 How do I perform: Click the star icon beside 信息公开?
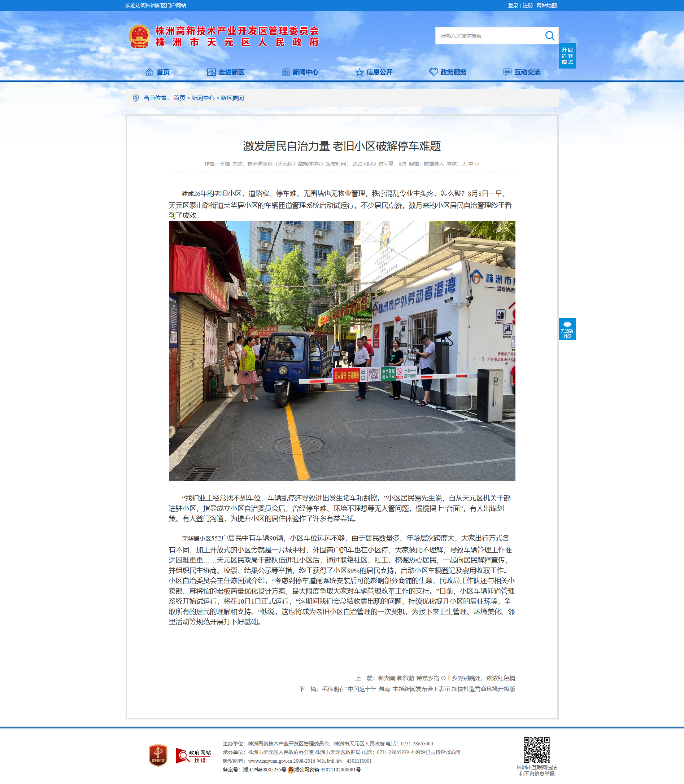coord(359,72)
